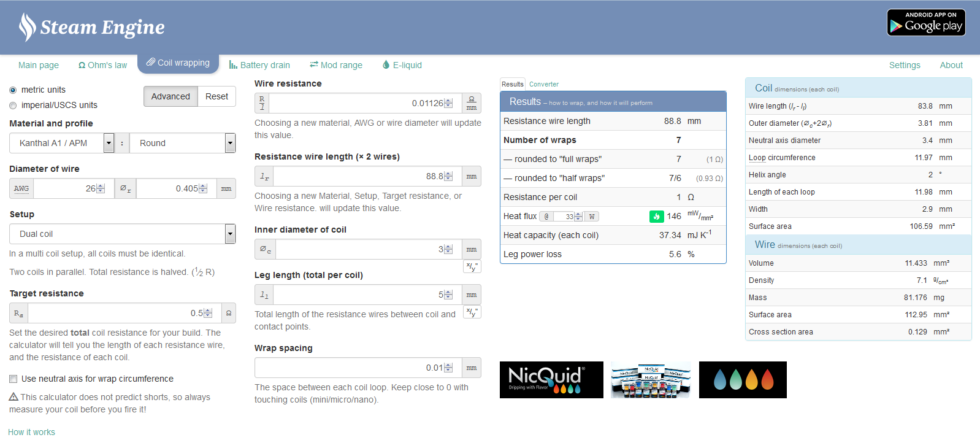Screen dimensions: 980x440
Task: Open the Converter tab in results
Action: 543,85
